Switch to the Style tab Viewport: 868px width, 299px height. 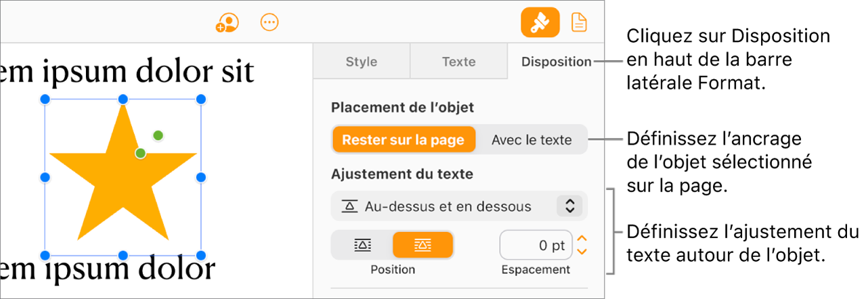(362, 62)
